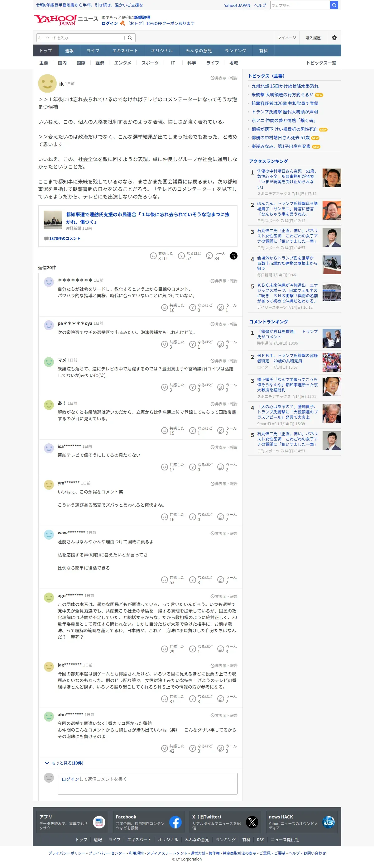Click 非表示・報告 on the ik comment
Image resolution: width=374 pixels, height=868 pixels.
[224, 78]
